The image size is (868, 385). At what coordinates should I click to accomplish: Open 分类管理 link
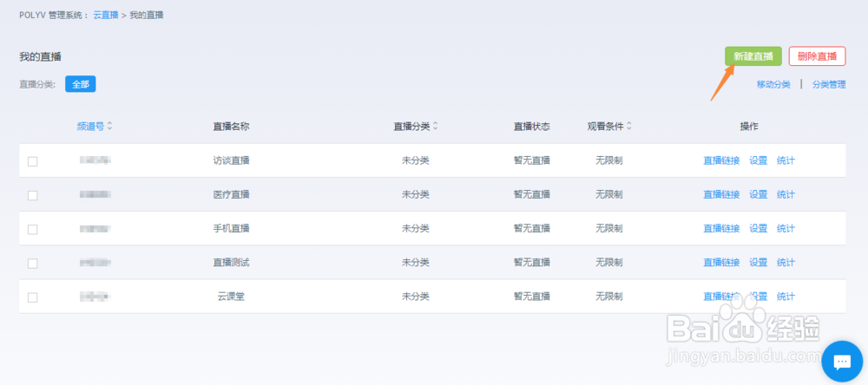coord(829,85)
